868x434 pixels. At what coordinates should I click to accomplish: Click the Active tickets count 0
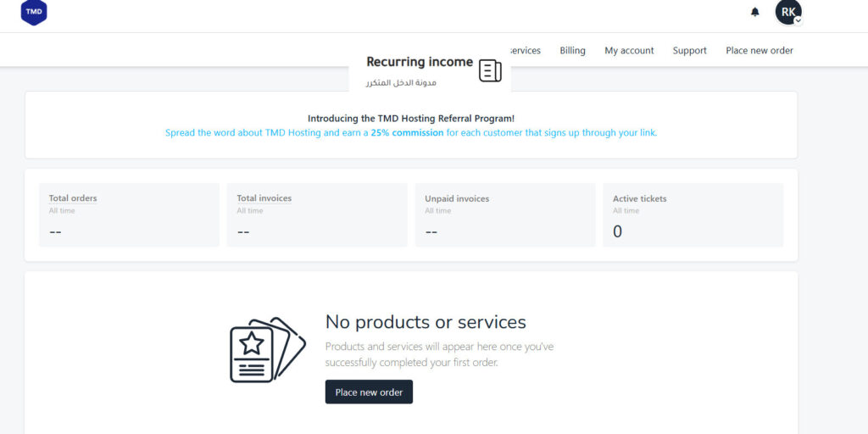[x=617, y=231]
